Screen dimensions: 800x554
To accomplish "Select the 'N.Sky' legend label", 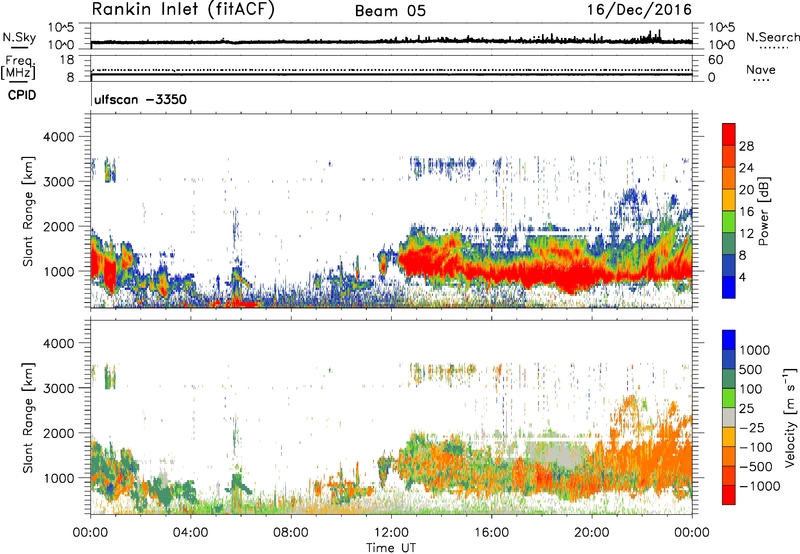I will (19, 37).
